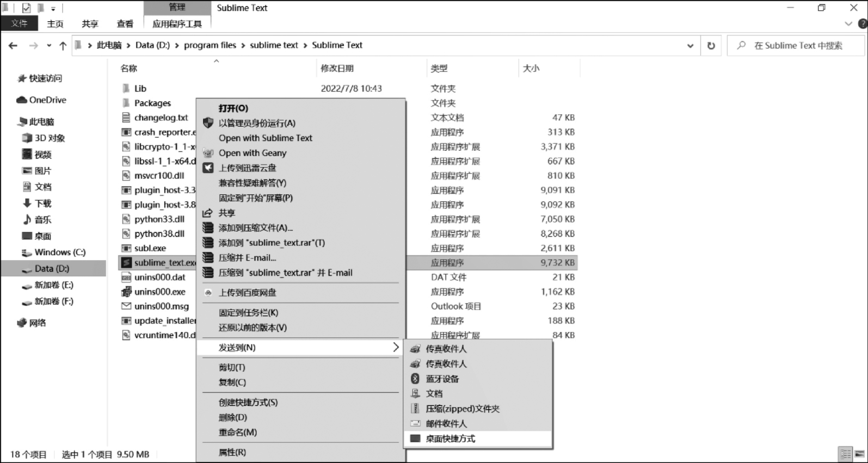
Task: Click the Baidu Netdisk upload icon
Action: coord(208,293)
